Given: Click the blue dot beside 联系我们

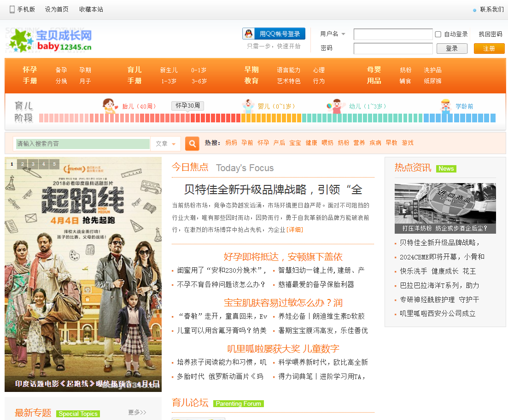Looking at the screenshot, I should point(474,11).
